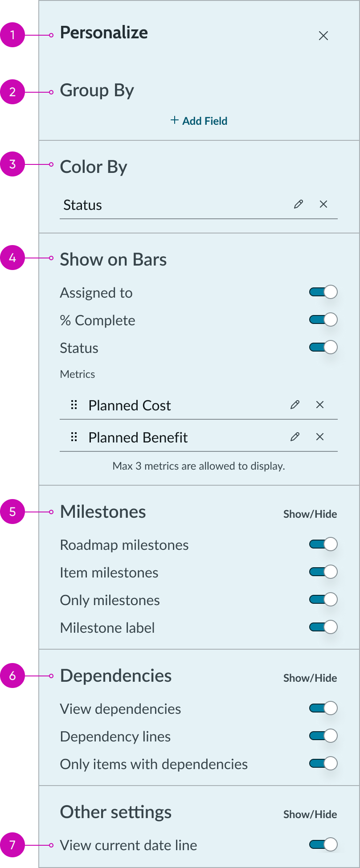Disable the Assigned to toggle
Screen dimensions: 360x868
[x=323, y=291]
